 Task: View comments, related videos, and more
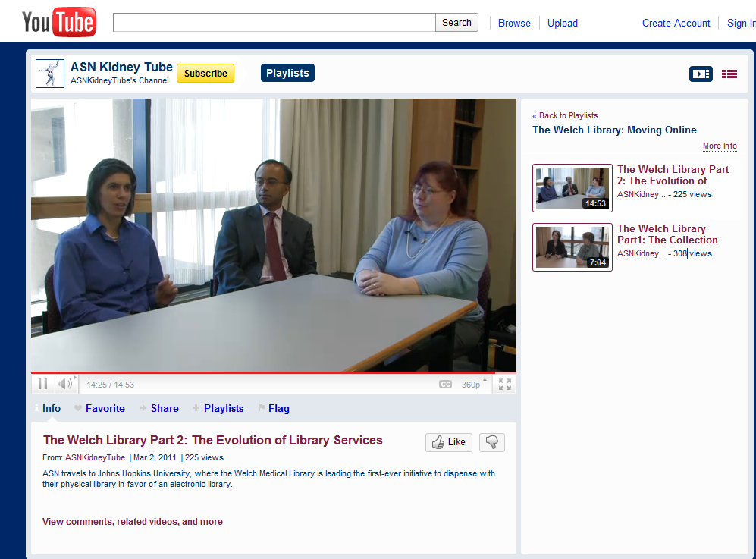pos(133,522)
